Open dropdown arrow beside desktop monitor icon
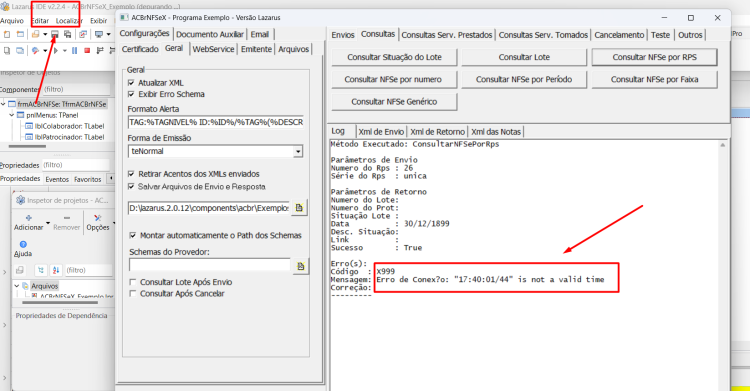Image resolution: width=750 pixels, height=391 pixels. [x=109, y=34]
